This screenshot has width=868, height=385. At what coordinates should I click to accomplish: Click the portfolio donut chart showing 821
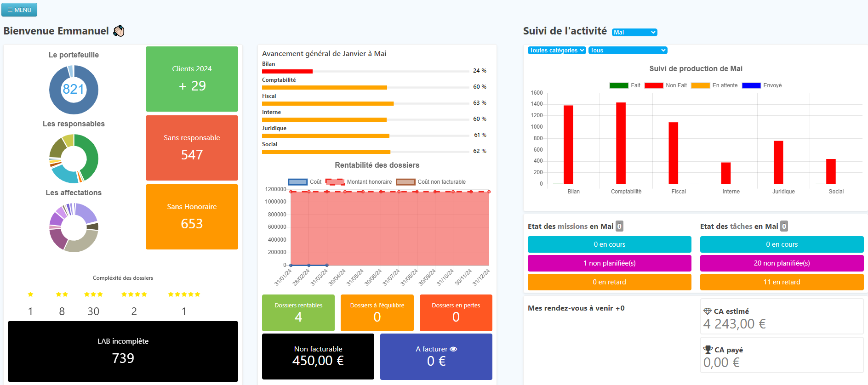(x=74, y=90)
